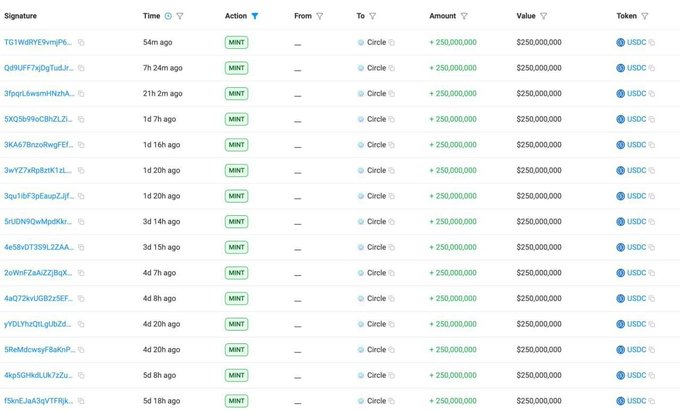Viewport: 680px width, 413px height.
Task: Copy signature 5ReMdcwsyF8aKnP
Action: 81,350
